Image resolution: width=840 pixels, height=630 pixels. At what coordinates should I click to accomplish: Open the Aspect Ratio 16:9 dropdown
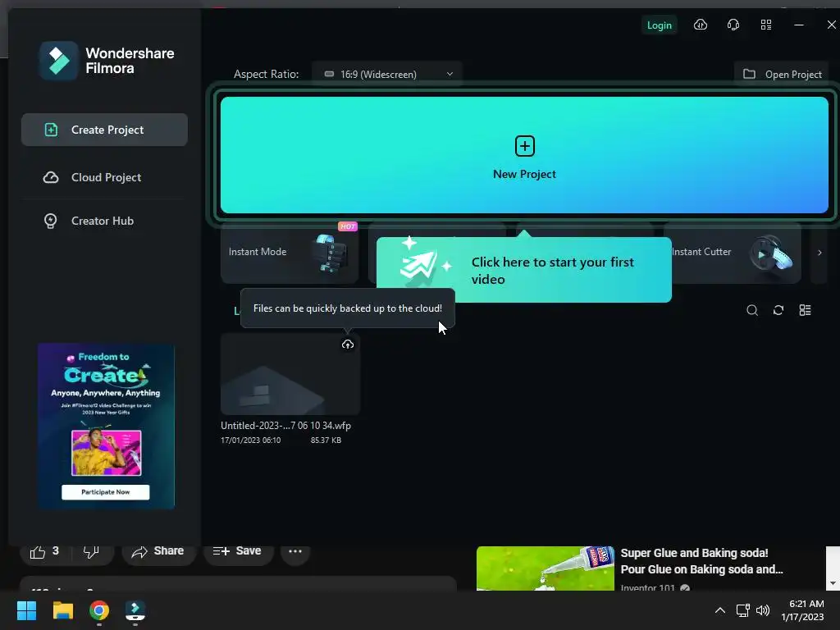pos(386,74)
